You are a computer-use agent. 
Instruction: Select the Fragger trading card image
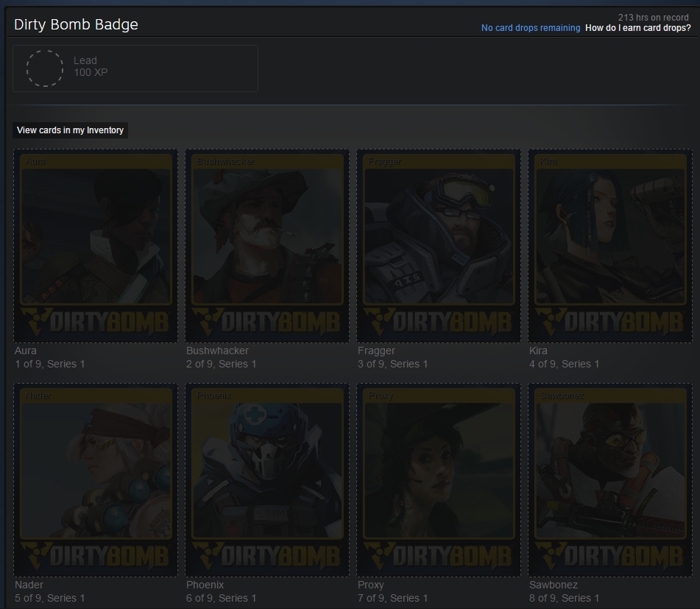(439, 246)
